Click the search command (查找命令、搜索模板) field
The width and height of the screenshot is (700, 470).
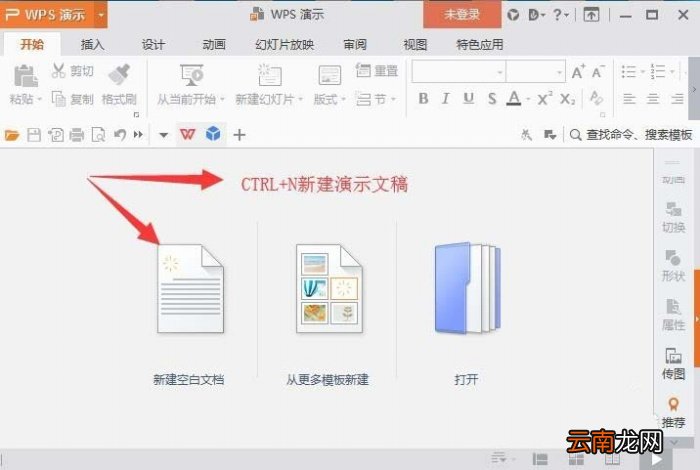[631, 135]
